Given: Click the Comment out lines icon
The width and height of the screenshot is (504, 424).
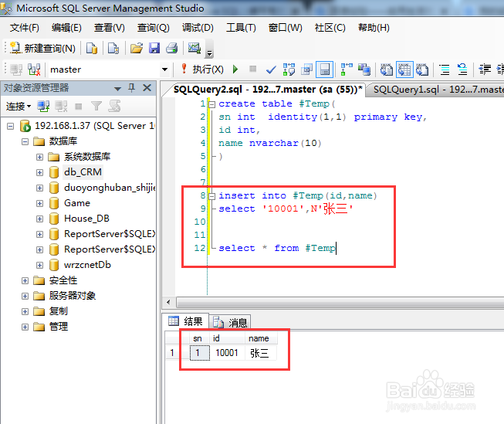Looking at the screenshot, I should 445,70.
